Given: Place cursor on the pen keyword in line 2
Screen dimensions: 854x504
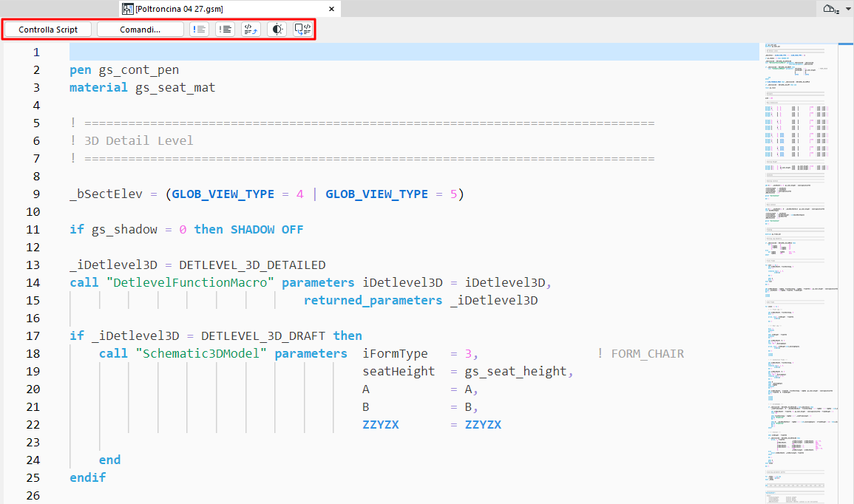Looking at the screenshot, I should pos(80,69).
